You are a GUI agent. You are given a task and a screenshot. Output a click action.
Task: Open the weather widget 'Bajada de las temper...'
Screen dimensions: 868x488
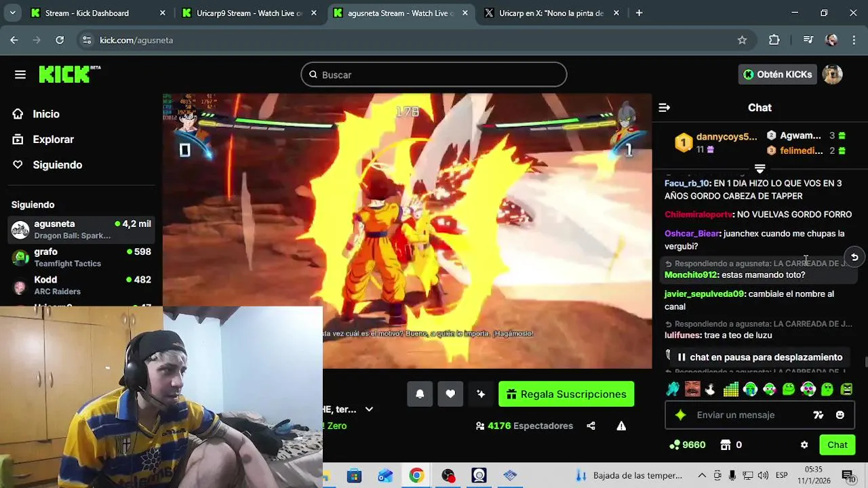pyautogui.click(x=629, y=475)
